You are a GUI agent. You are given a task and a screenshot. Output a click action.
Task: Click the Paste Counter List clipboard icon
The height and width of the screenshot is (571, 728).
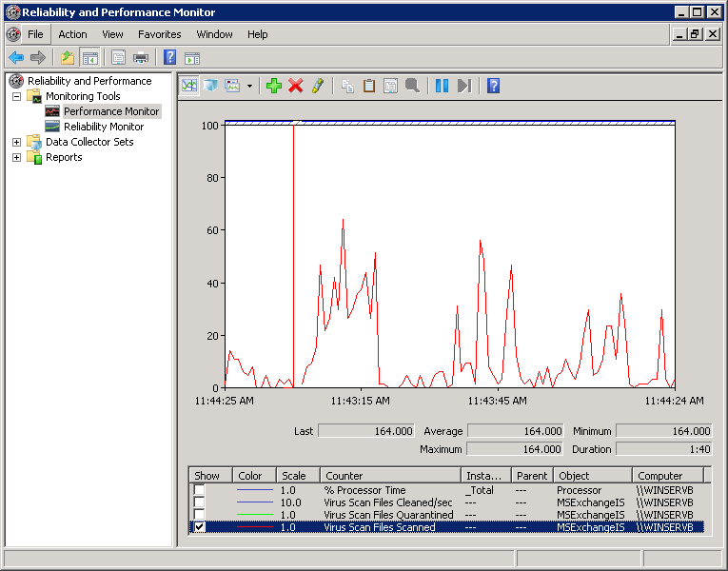tap(369, 86)
